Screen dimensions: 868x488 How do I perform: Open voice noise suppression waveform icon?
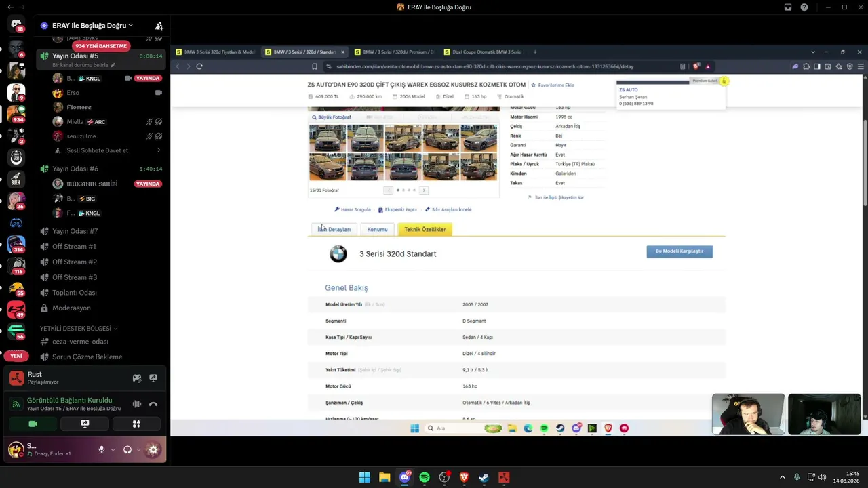click(x=137, y=404)
